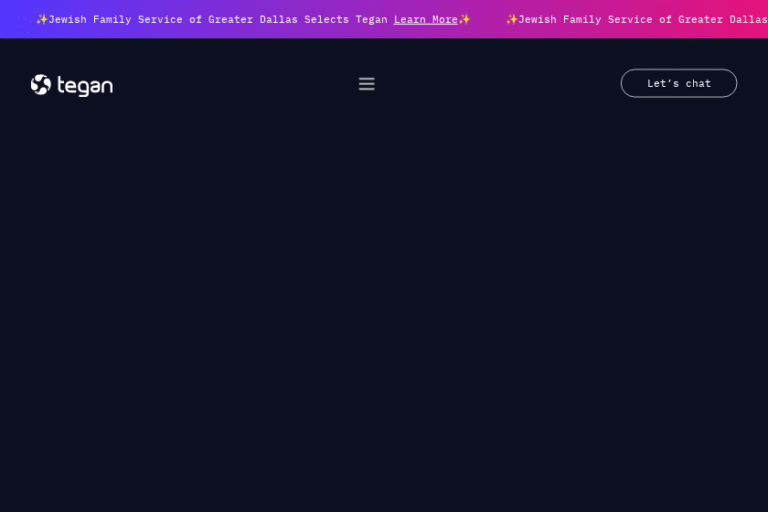This screenshot has height=512, width=768.
Task: Click the word Jewish in the first announcement
Action: click(68, 19)
